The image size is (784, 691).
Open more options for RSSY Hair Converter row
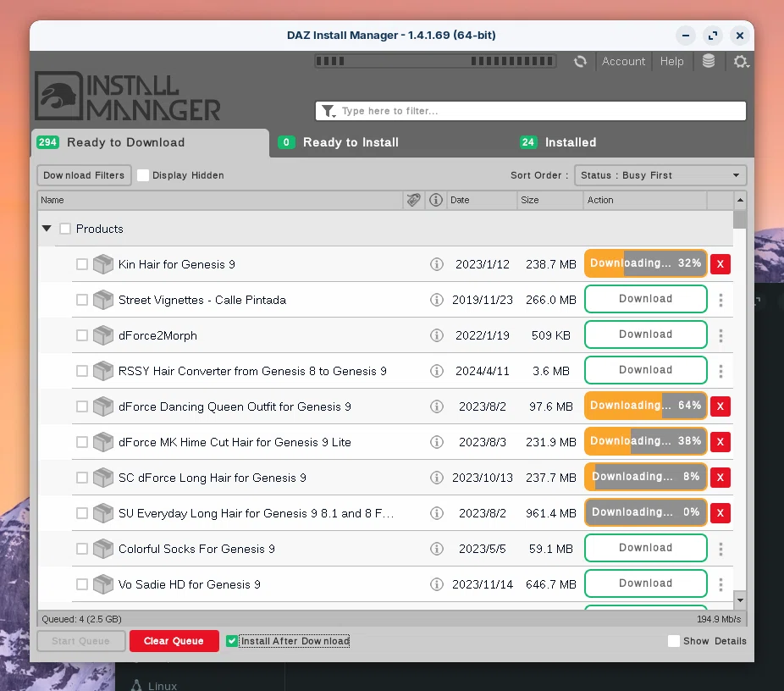721,371
